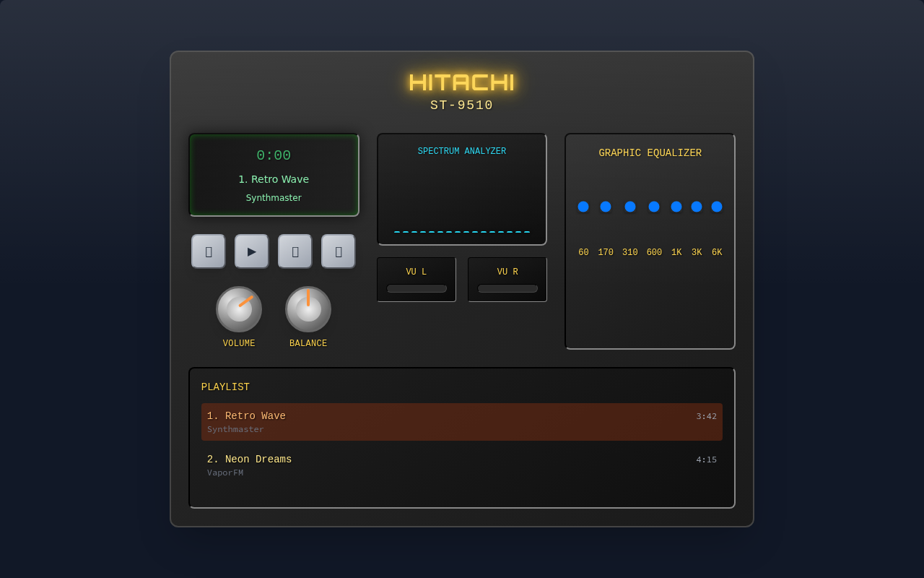The image size is (924, 578).
Task: Click the GRAPHIC EQUALIZER panel title
Action: click(x=650, y=152)
